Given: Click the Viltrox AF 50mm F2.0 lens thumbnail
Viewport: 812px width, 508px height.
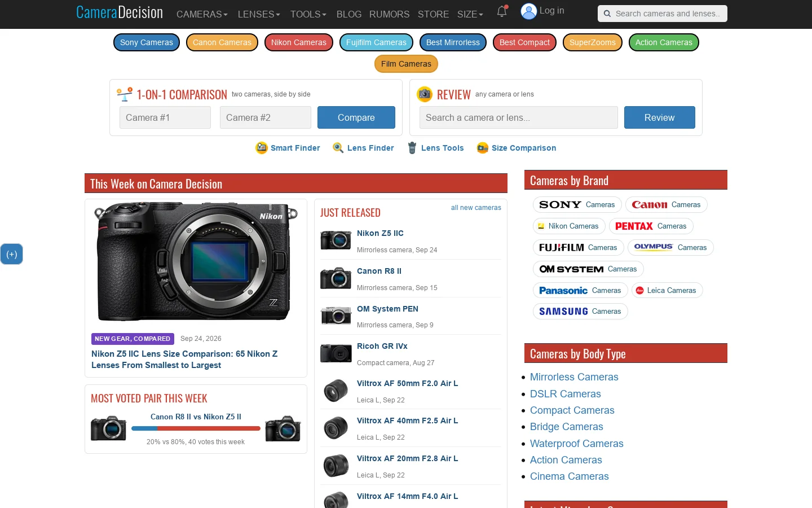Looking at the screenshot, I should point(336,391).
